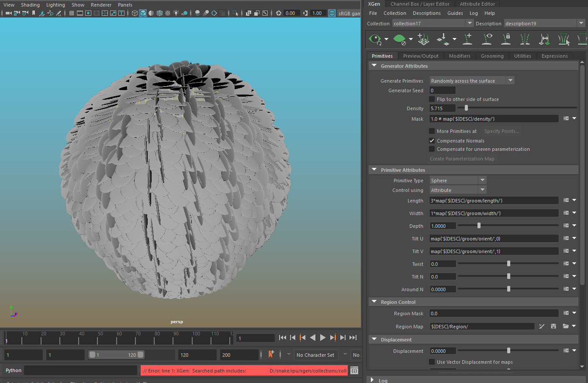Select the Add Primitives tool

467,39
